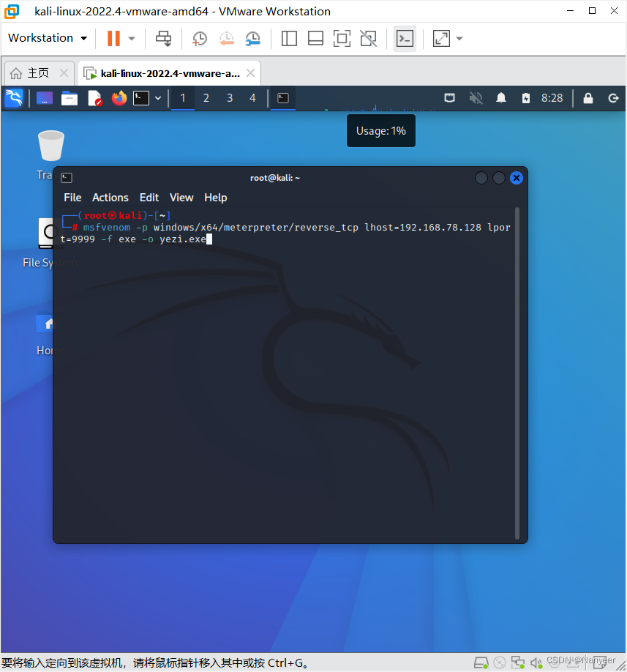Viewport: 627px width, 672px height.
Task: Click the stretch guest display icon
Action: (x=442, y=39)
